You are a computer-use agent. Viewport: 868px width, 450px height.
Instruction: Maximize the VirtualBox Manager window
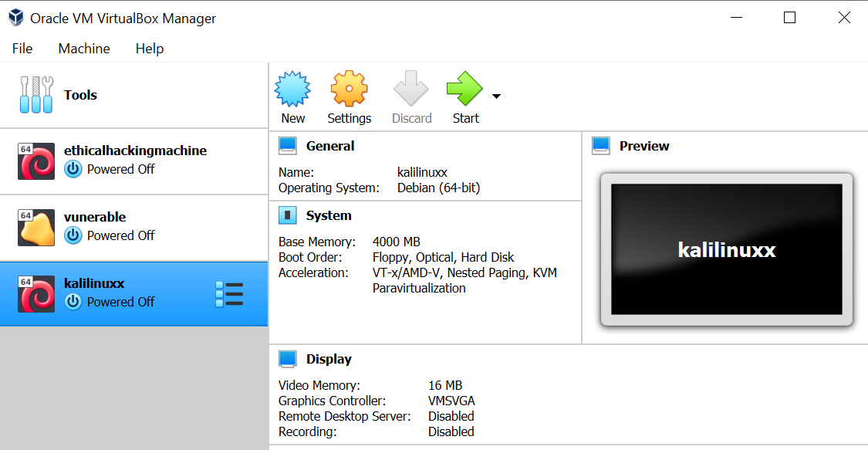tap(789, 18)
